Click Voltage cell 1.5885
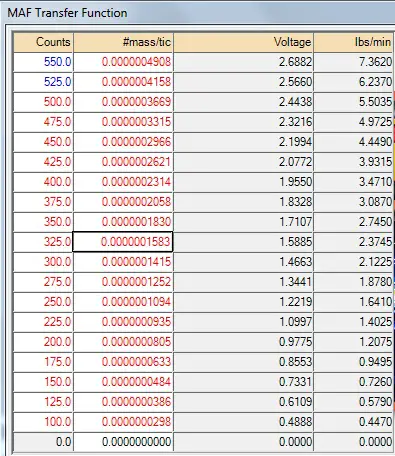Screen dimensions: 395x456 [243, 242]
